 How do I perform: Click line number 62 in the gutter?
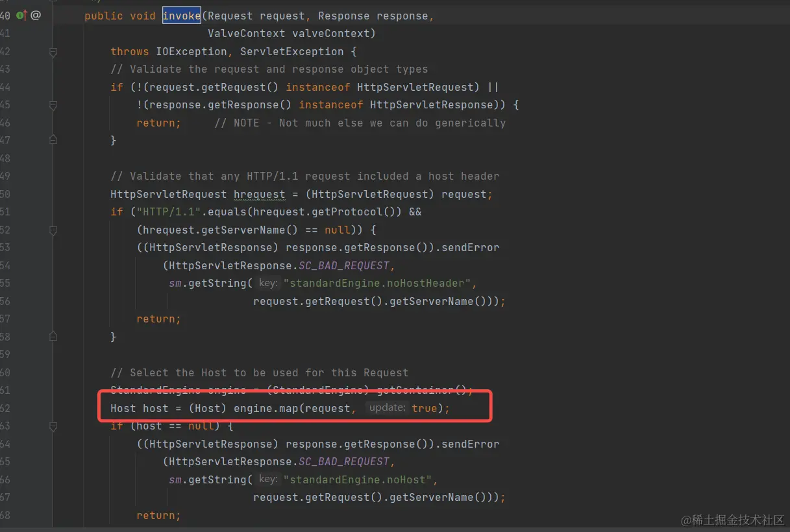click(x=5, y=408)
